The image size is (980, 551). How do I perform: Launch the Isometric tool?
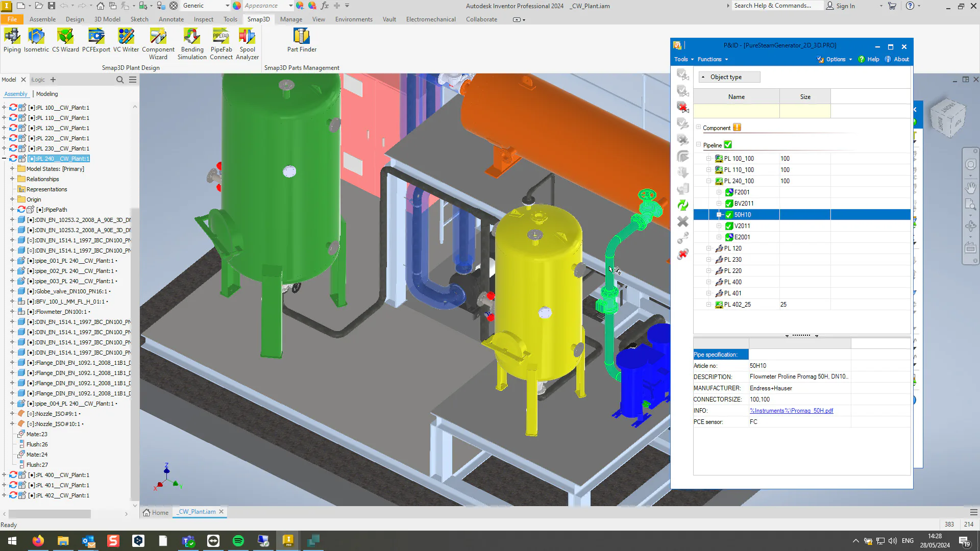click(36, 40)
